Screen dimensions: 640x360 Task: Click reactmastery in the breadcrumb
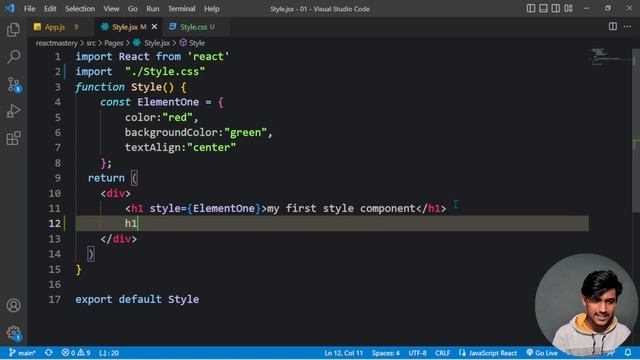tap(56, 43)
